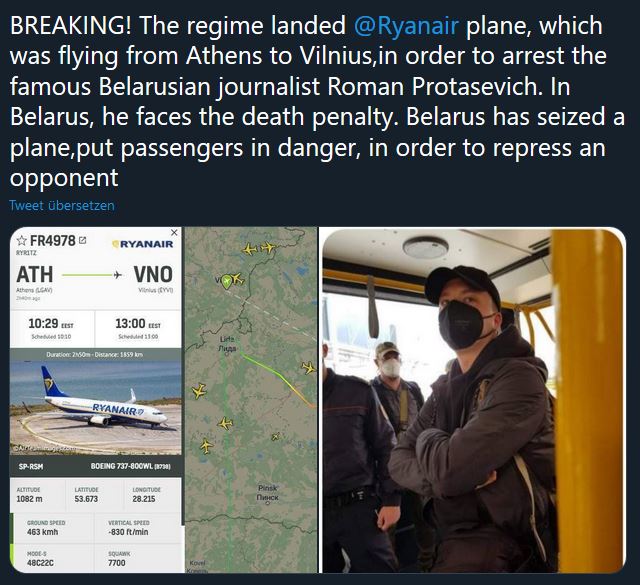Image resolution: width=640 pixels, height=585 pixels.
Task: Click the VNO destination airport code
Action: (x=153, y=274)
